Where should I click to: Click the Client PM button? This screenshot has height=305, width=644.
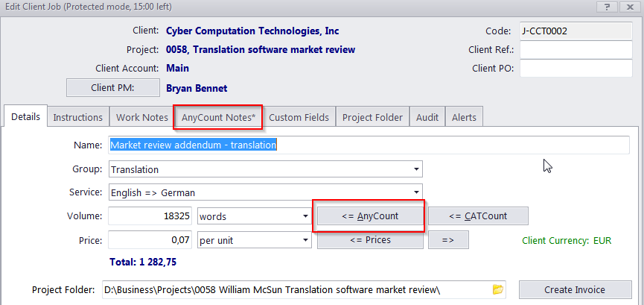coord(112,87)
